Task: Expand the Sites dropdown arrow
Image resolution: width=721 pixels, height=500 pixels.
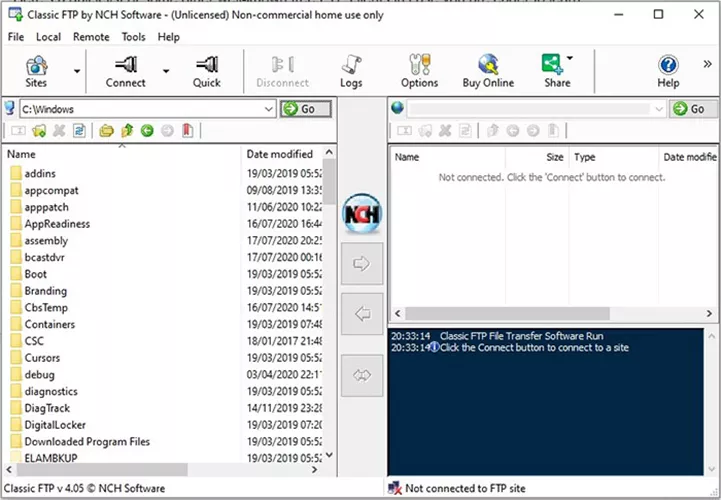Action: 77,71
